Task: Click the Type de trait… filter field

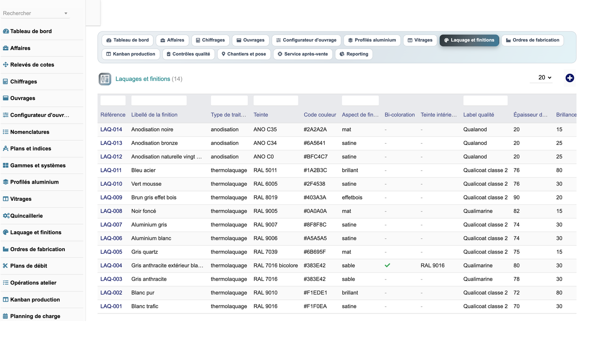Action: (x=229, y=101)
